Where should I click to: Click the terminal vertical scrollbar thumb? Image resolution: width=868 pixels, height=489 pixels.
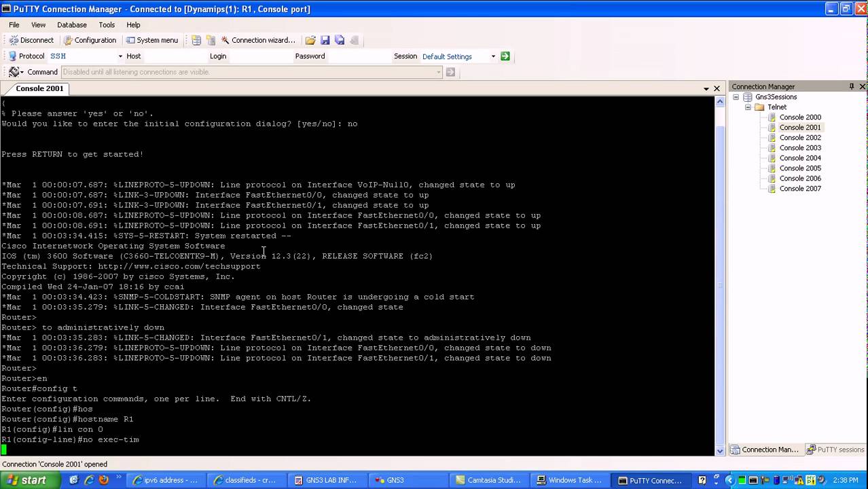720,285
